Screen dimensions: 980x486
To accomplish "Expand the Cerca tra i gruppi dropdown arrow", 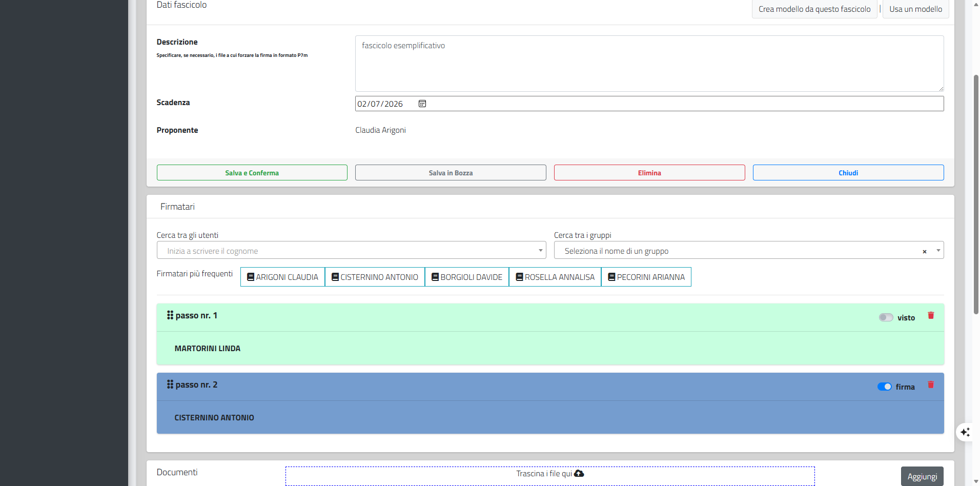I will point(938,250).
